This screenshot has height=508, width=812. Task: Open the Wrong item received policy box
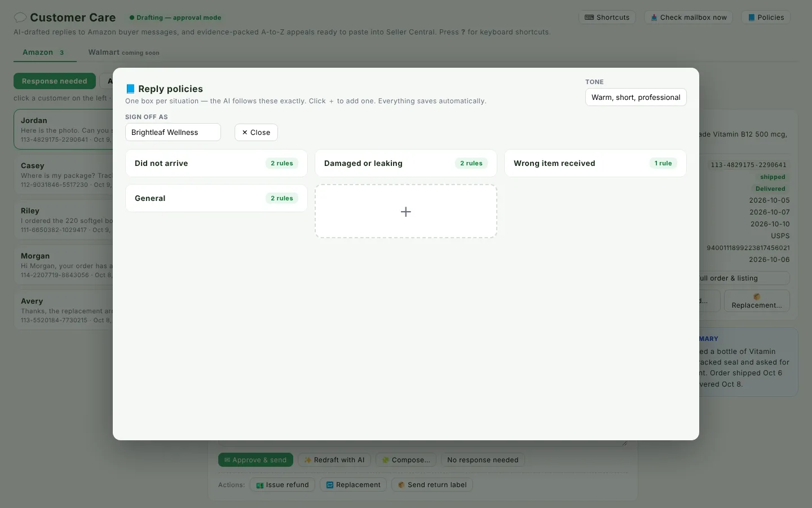pos(595,163)
